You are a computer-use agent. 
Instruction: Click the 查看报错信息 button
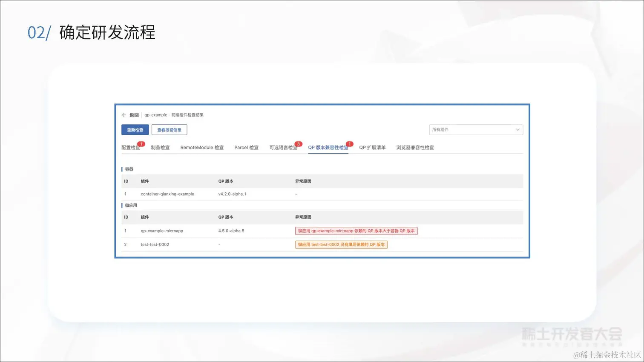tap(169, 130)
